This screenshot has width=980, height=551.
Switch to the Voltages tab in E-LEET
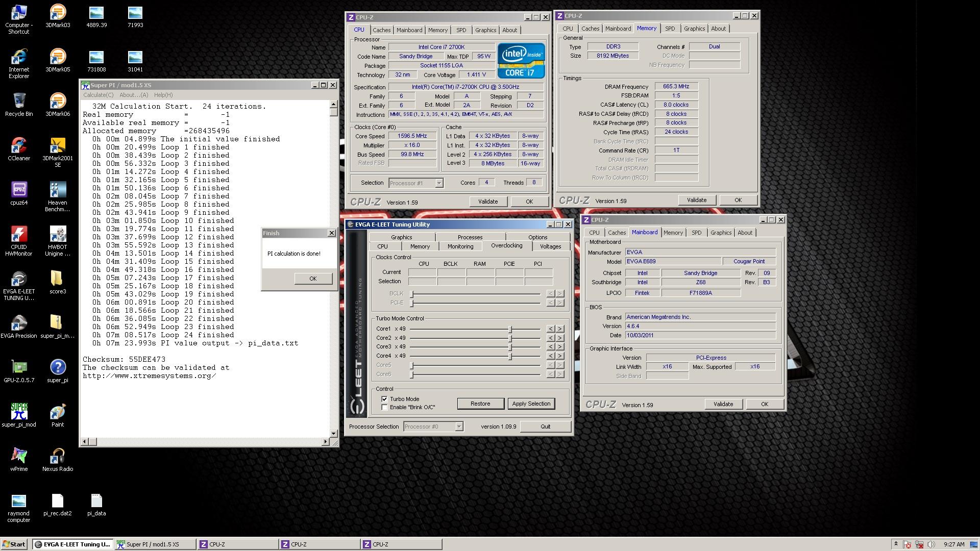coord(550,246)
